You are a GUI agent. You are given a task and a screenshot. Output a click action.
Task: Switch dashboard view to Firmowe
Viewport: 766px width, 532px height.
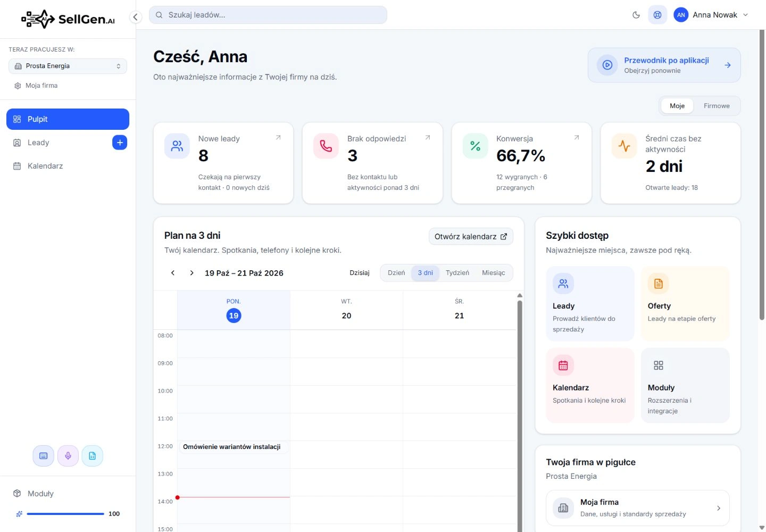pyautogui.click(x=717, y=106)
